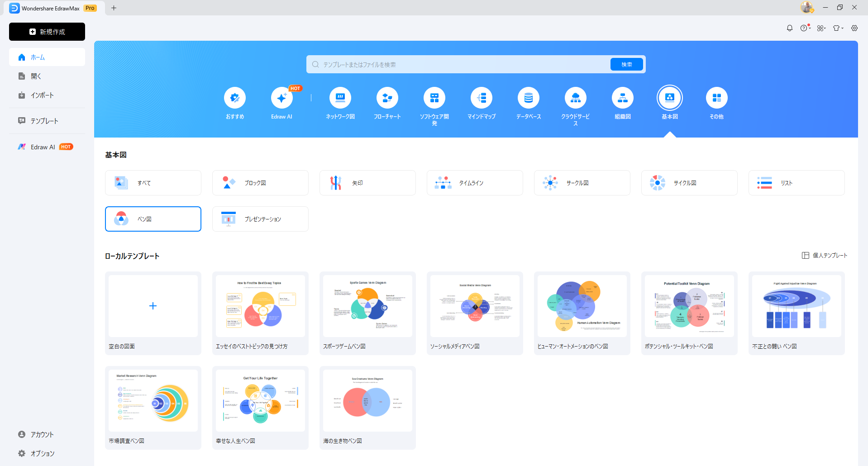868x466 pixels.
Task: Open the その他 category icon
Action: 716,98
